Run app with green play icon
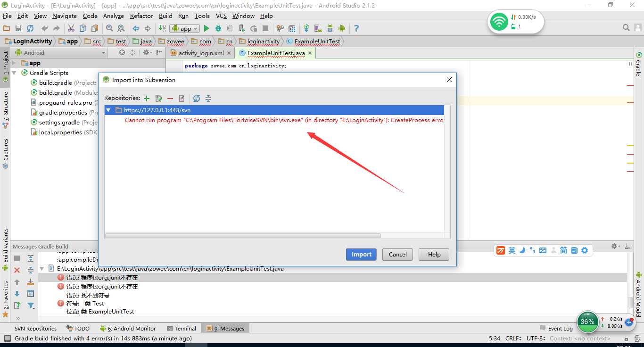Screen dimensions: 644x347 tap(206, 28)
